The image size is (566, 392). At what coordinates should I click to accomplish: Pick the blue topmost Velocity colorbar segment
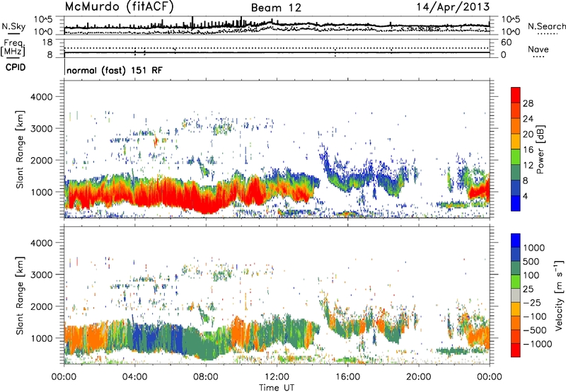tap(516, 241)
